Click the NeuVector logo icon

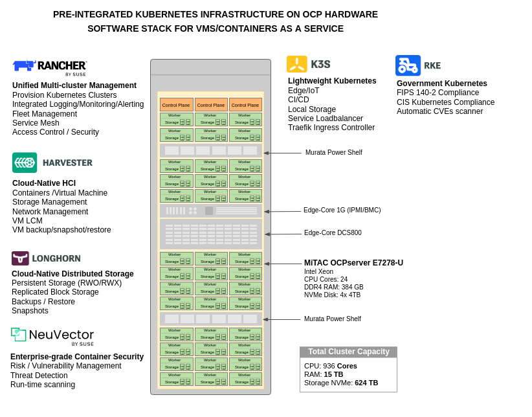pyautogui.click(x=18, y=334)
